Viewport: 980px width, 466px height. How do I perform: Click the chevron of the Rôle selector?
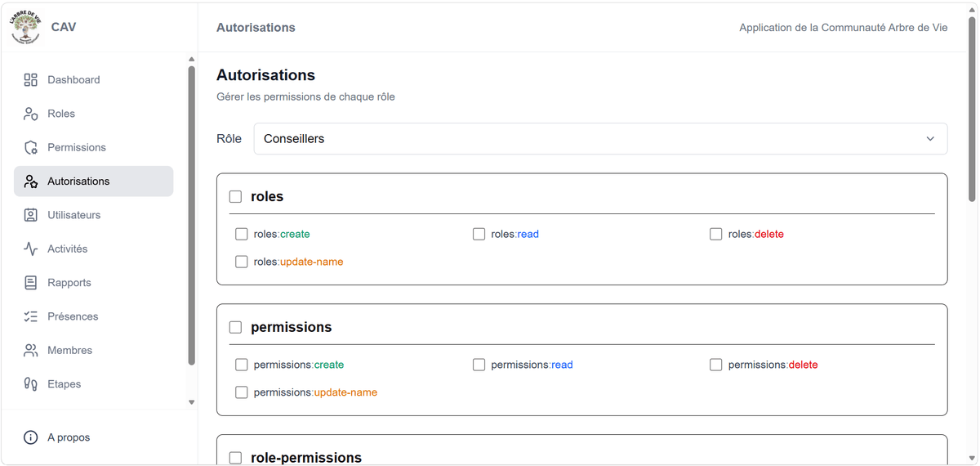click(x=930, y=139)
